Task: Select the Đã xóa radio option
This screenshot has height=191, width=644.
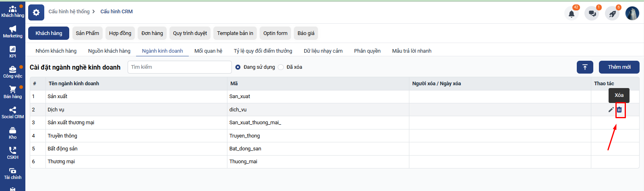Action: [x=281, y=67]
